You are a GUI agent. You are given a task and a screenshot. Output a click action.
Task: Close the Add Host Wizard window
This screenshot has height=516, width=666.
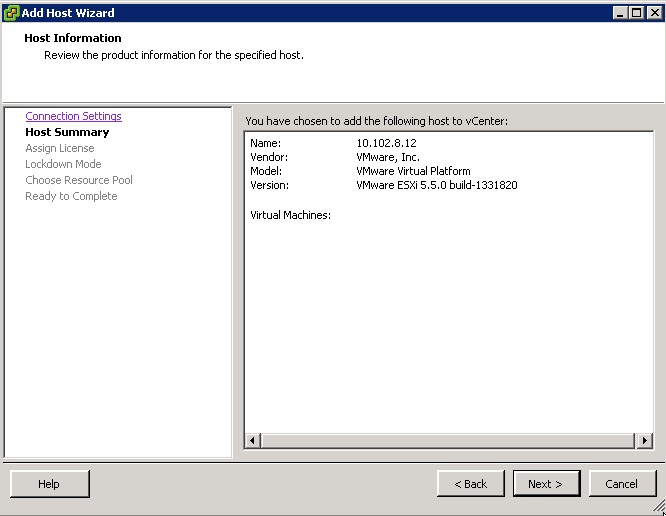[654, 12]
